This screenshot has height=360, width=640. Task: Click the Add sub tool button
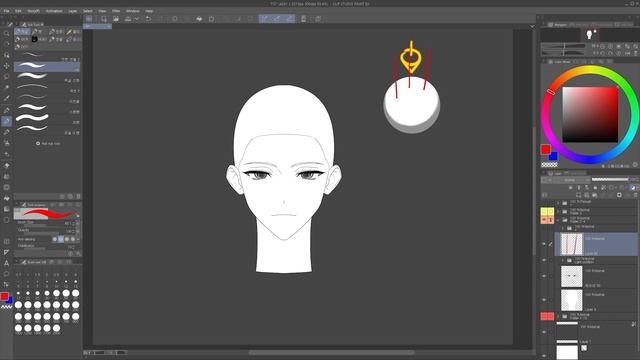48,144
